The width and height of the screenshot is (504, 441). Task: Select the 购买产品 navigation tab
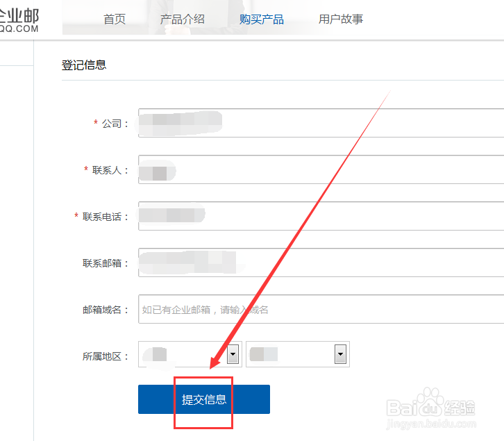coord(261,19)
